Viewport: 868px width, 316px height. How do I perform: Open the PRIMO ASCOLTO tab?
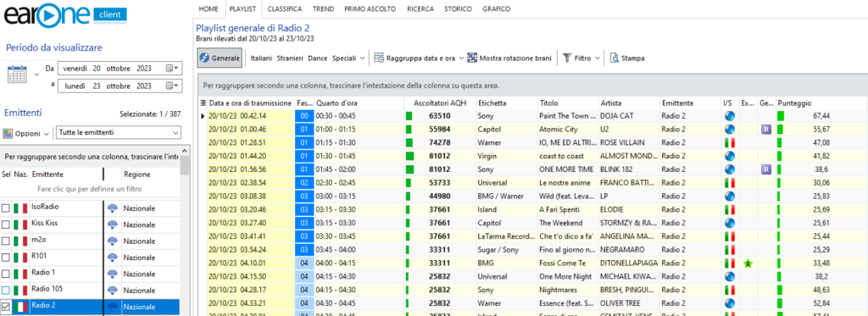tap(370, 8)
